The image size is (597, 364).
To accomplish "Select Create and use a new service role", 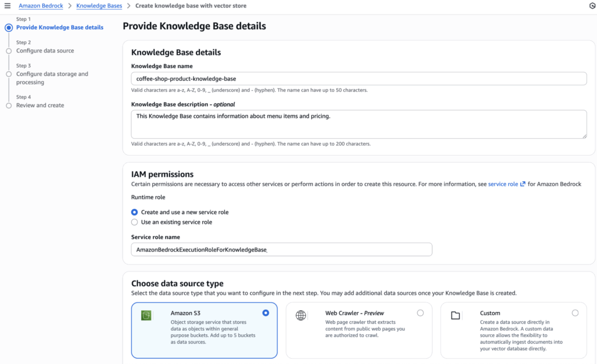I will 135,212.
